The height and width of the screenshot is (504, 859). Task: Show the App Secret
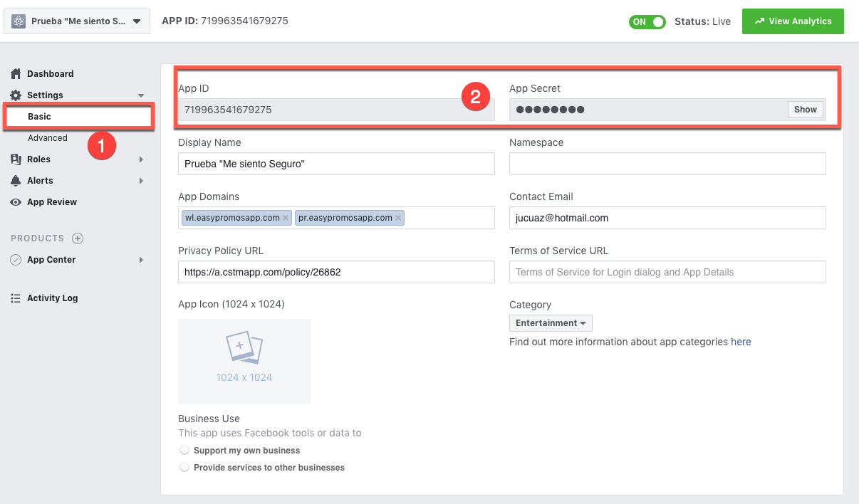(x=805, y=109)
